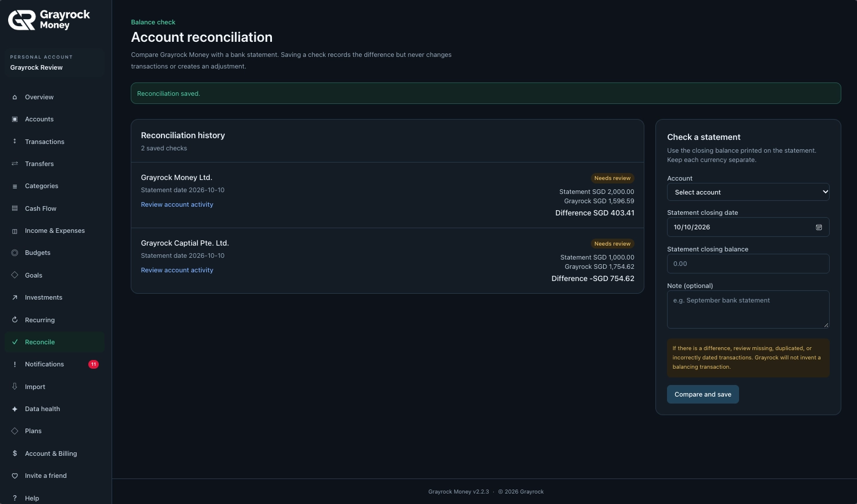This screenshot has width=857, height=504.
Task: Click the 'Grayrock SGD 1,754.62' value
Action: tap(600, 267)
